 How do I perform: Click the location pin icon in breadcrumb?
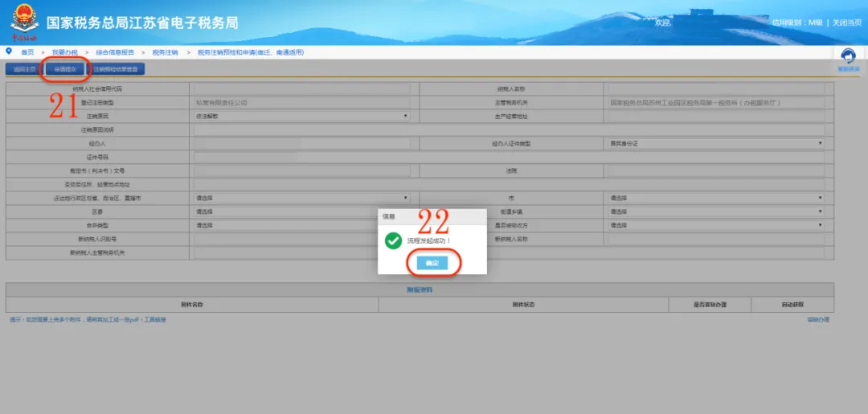point(8,51)
